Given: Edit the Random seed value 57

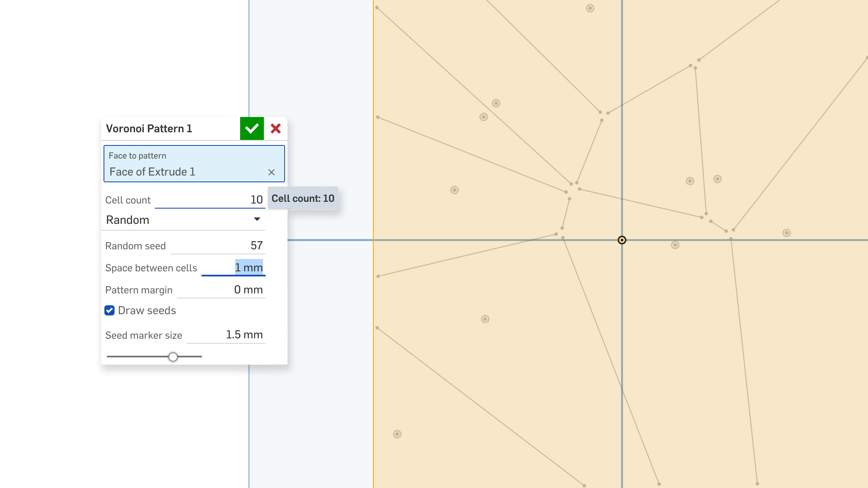Looking at the screenshot, I should coord(218,245).
